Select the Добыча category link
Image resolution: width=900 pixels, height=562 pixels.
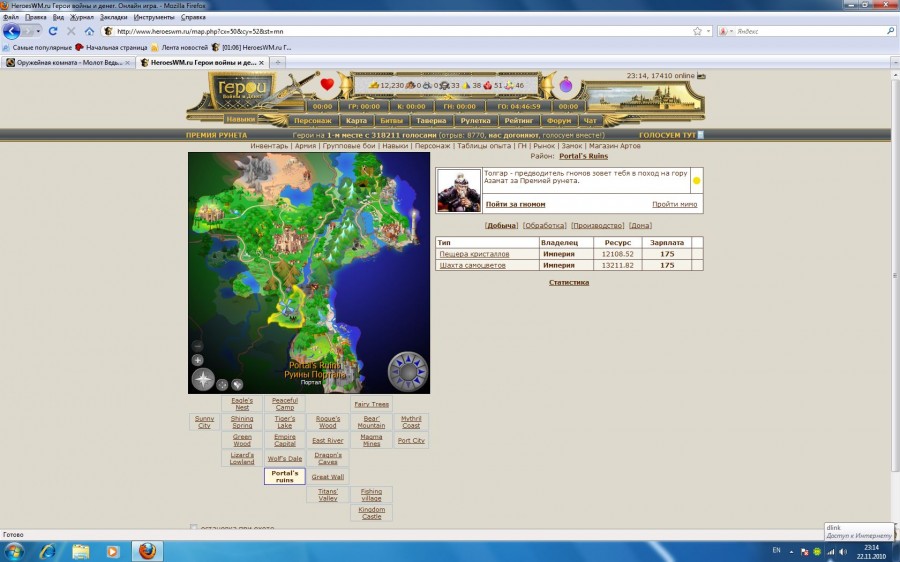(502, 226)
